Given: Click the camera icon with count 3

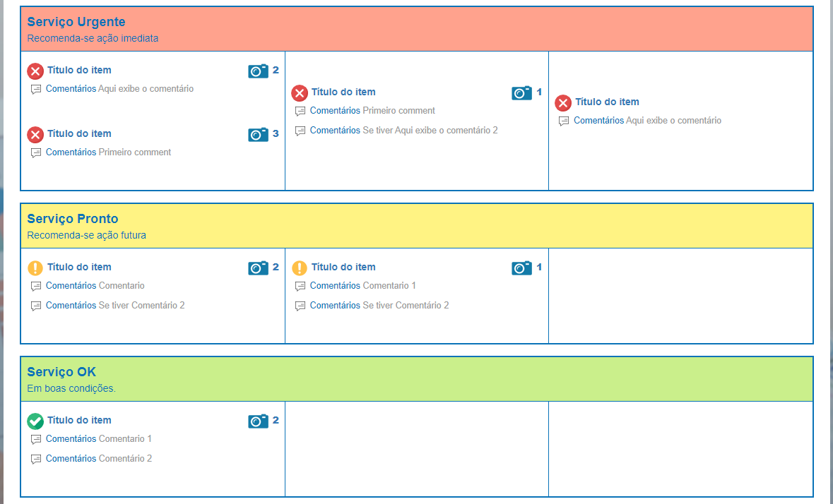Looking at the screenshot, I should click(258, 135).
